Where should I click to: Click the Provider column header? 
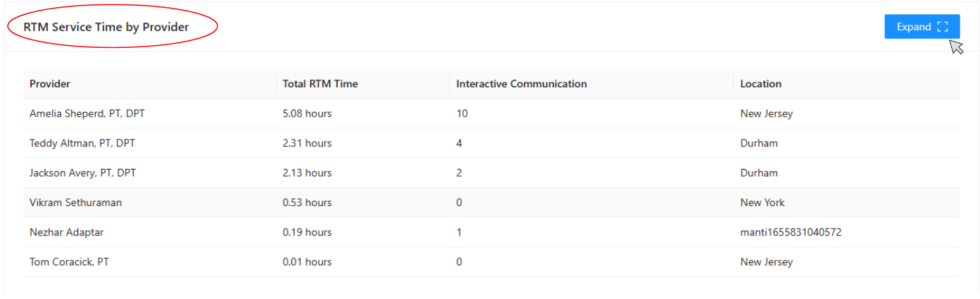point(50,84)
